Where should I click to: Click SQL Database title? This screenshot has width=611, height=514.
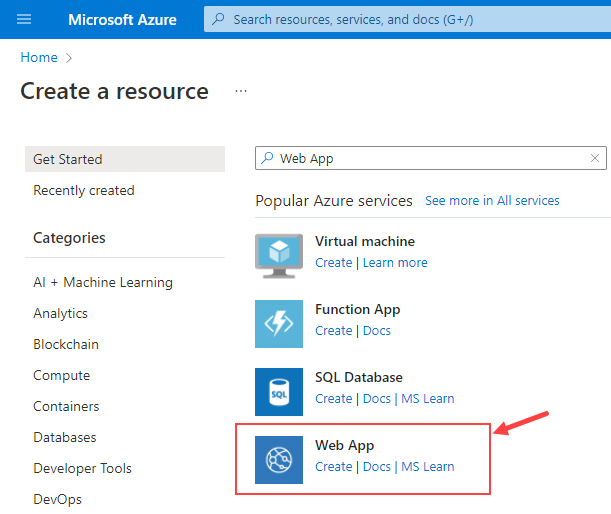(x=359, y=377)
